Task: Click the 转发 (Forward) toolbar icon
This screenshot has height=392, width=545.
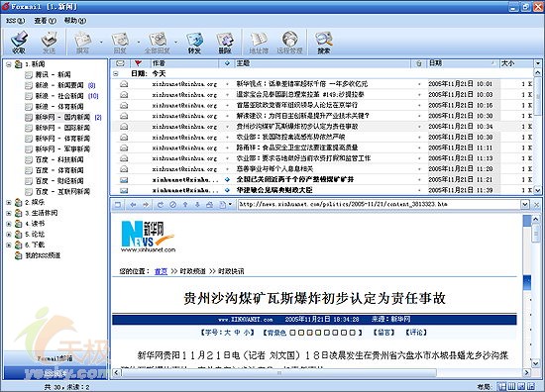Action: point(194,43)
